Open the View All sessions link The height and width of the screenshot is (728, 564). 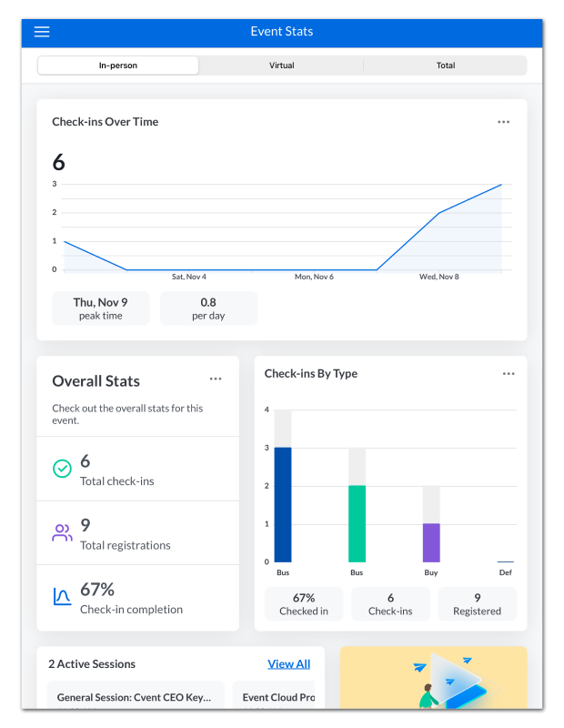288,664
